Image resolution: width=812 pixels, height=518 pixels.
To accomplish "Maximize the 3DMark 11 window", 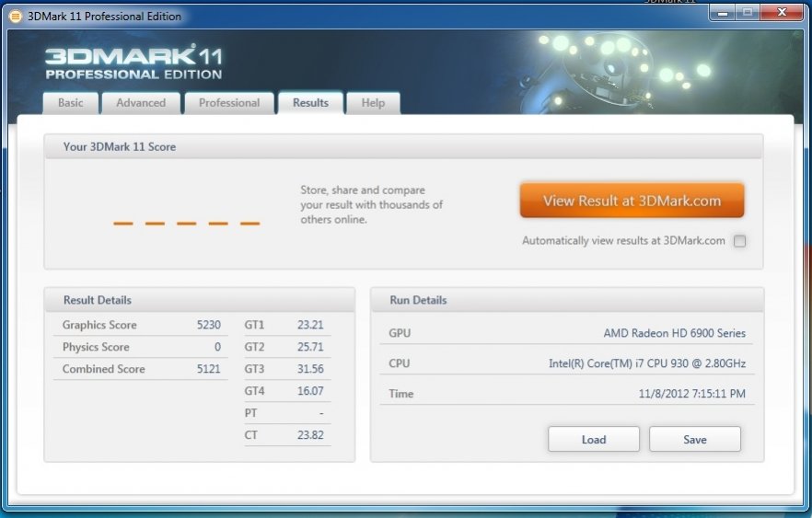I will (748, 13).
